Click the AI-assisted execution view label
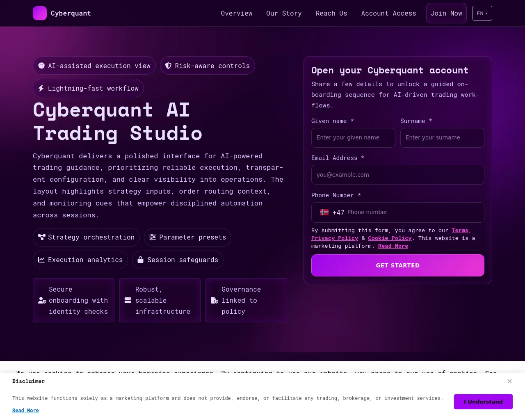This screenshot has height=420, width=525. (x=99, y=66)
